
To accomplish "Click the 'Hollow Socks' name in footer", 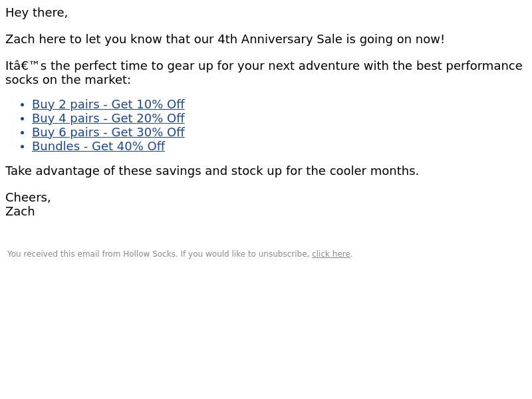I will pyautogui.click(x=150, y=254).
